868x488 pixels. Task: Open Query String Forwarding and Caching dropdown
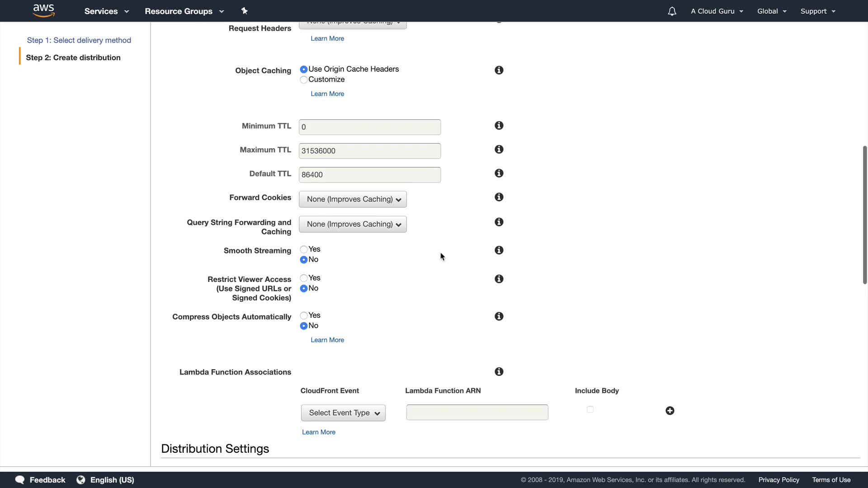pos(353,224)
